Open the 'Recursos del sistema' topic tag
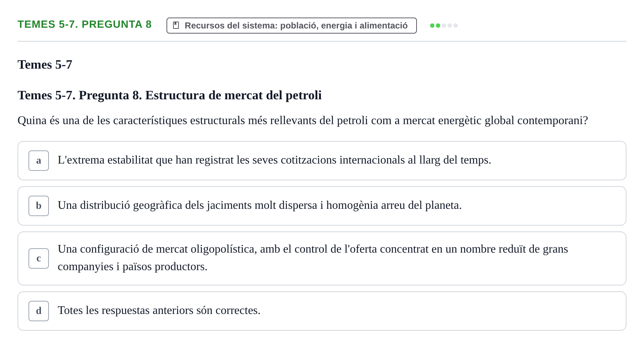This screenshot has width=644, height=349. coord(291,26)
